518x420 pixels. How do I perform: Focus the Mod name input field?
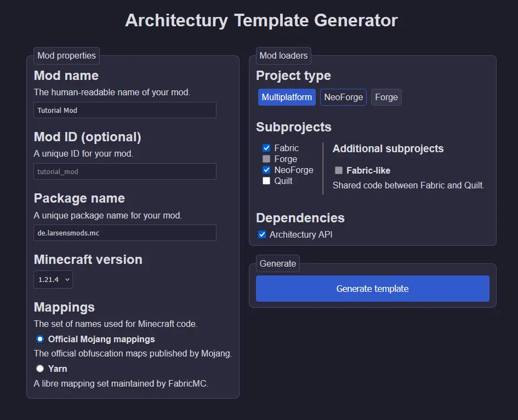pyautogui.click(x=125, y=110)
